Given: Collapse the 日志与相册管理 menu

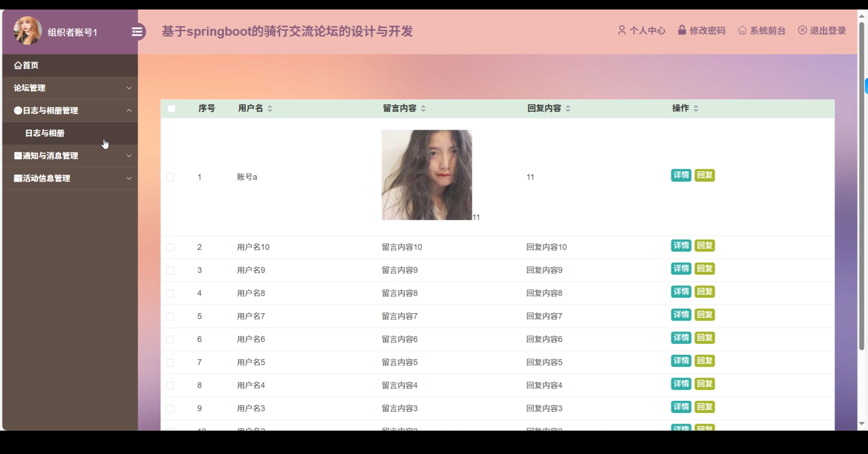Looking at the screenshot, I should tap(129, 110).
